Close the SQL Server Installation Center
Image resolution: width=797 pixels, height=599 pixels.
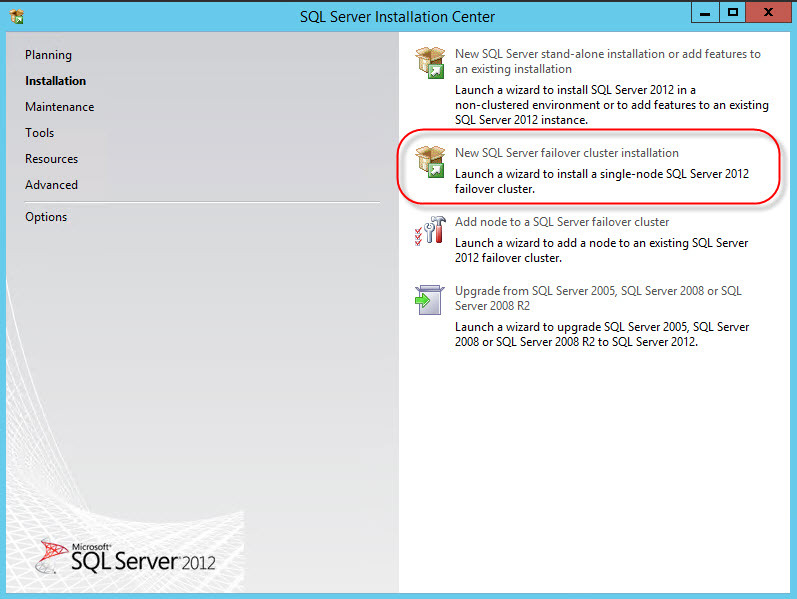[x=768, y=13]
